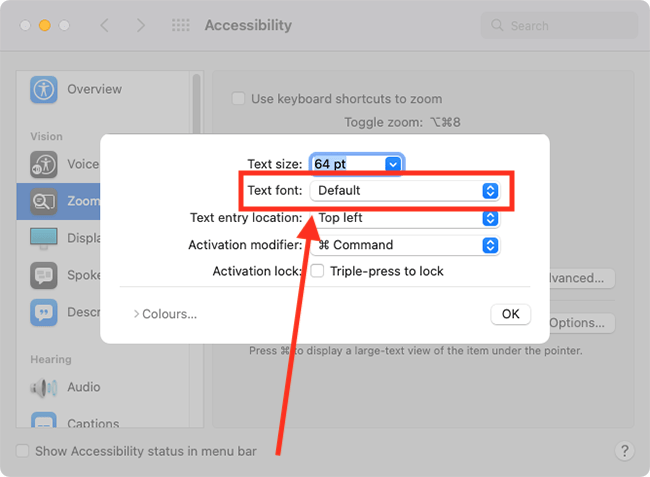Enable Triple-press to lock checkbox
Screen dimensions: 650x477
318,271
